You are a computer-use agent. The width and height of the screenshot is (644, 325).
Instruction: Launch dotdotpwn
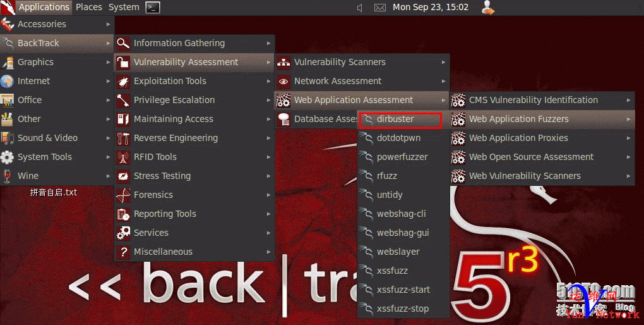coord(403,138)
